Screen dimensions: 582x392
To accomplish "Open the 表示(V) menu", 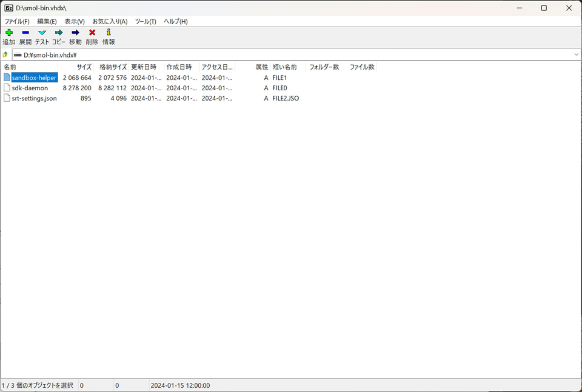I will [75, 22].
